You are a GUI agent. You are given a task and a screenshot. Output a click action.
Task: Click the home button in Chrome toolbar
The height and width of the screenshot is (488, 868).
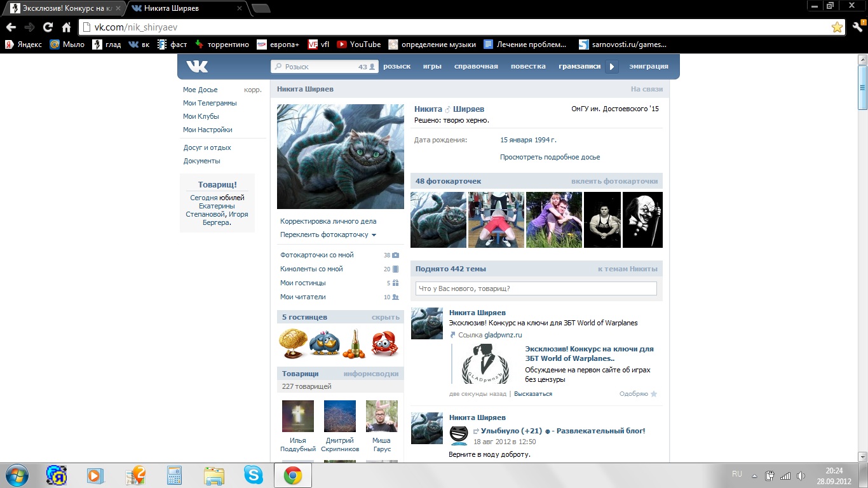click(x=66, y=27)
